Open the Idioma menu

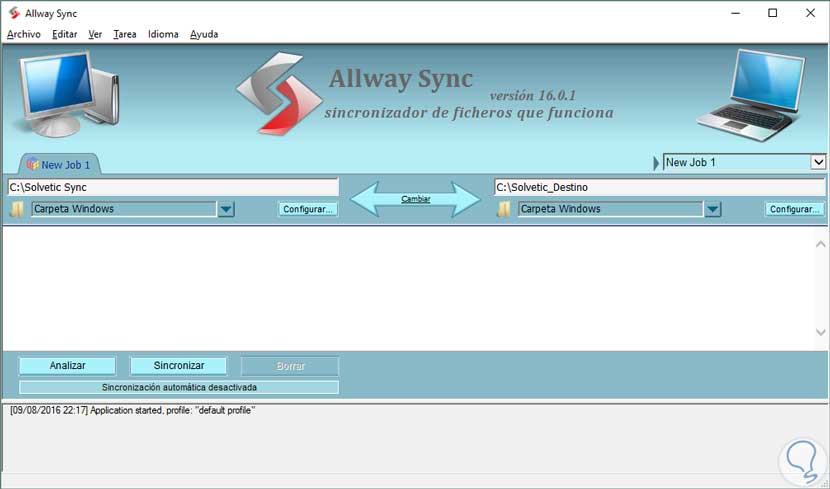pyautogui.click(x=163, y=34)
